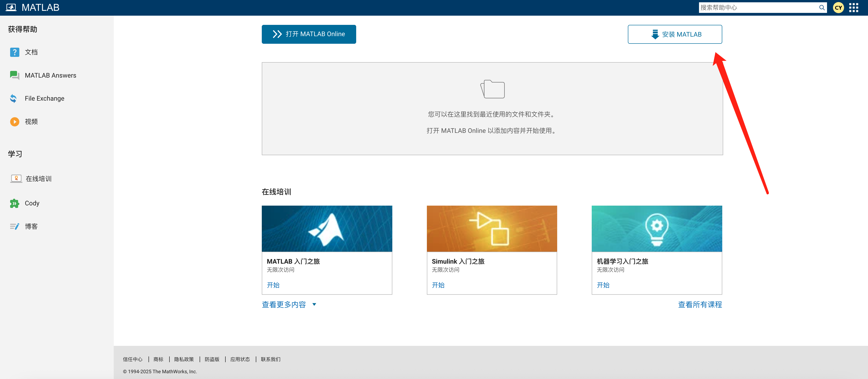Click the CY user avatar
The image size is (868, 379).
pos(838,7)
